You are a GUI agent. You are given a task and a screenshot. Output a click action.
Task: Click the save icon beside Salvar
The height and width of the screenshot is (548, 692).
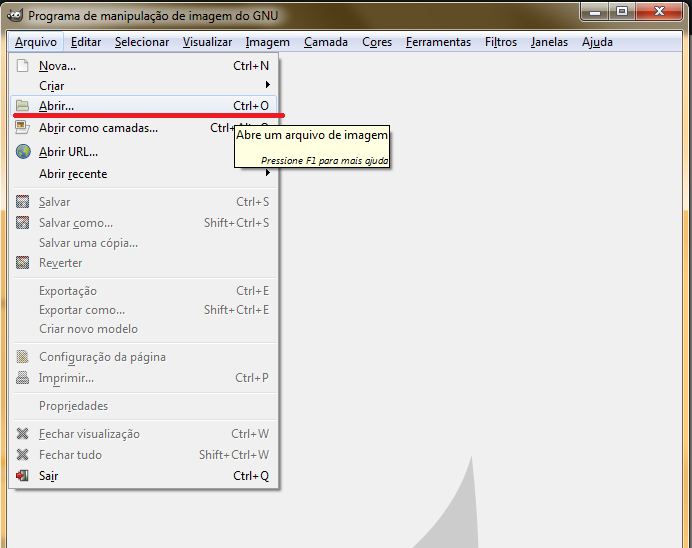[23, 202]
